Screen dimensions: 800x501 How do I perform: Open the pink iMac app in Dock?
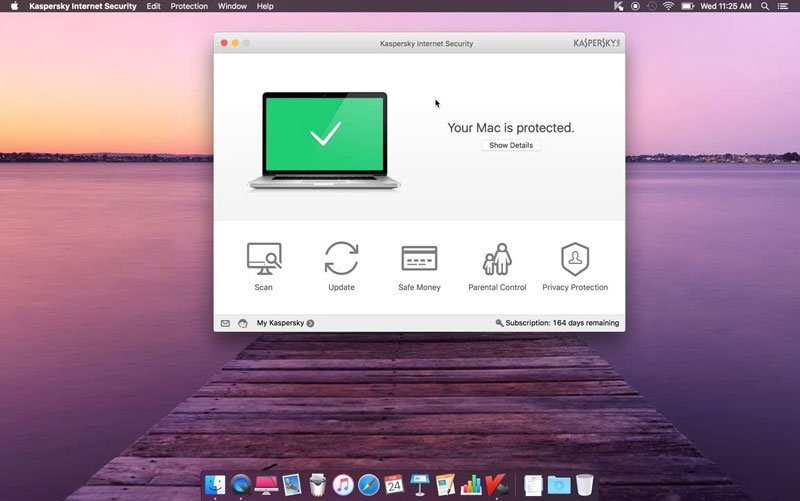pyautogui.click(x=266, y=484)
